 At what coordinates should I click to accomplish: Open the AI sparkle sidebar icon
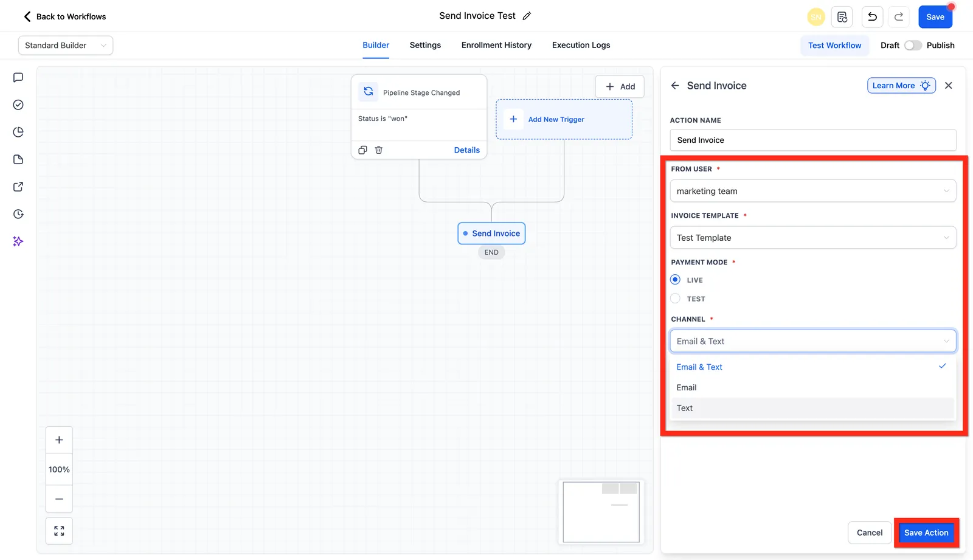coord(18,241)
